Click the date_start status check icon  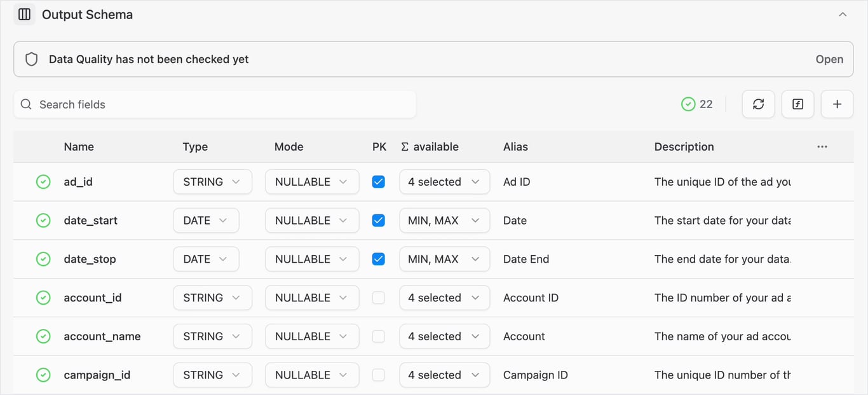43,221
